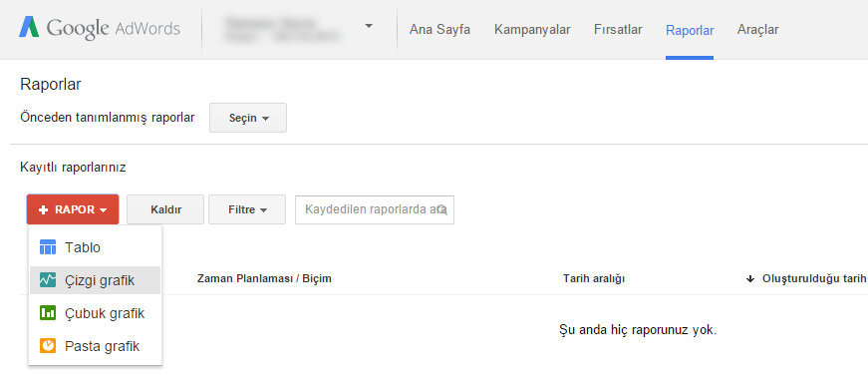This screenshot has width=868, height=382.
Task: Open the Filtre dropdown
Action: pos(247,209)
